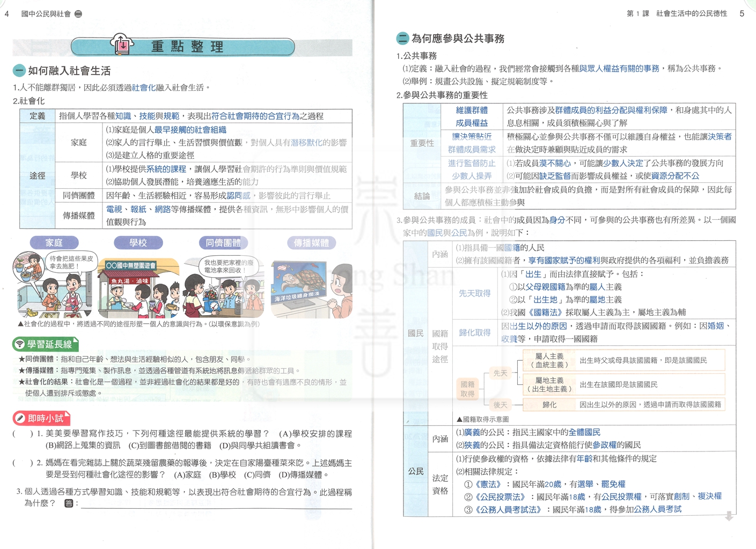This screenshot has height=549, width=756.
Task: Click option (A)學校安排的課程 in question 1
Action: [315, 434]
